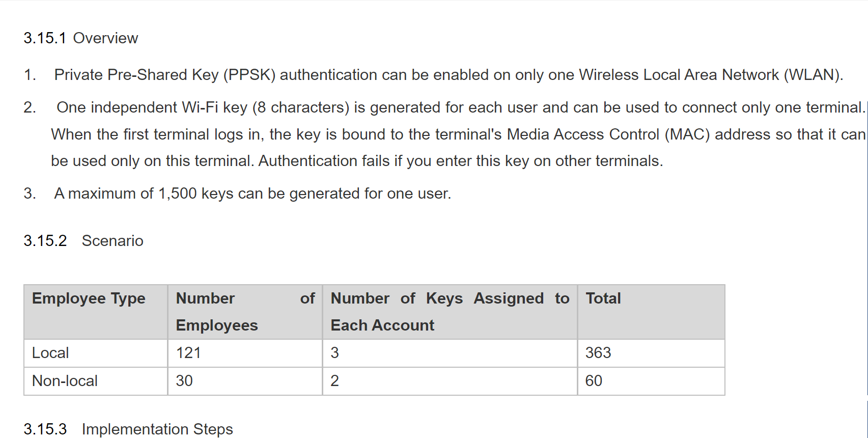Click the cell showing 121 employees
Screen dimensions: 868x438
245,353
